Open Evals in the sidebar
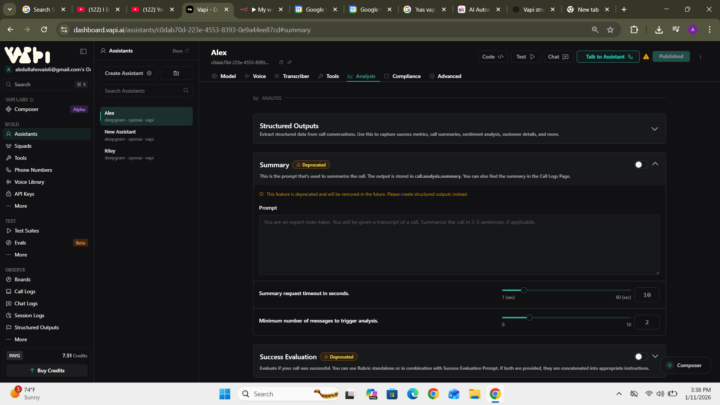Screen dimensions: 720x405 pos(20,242)
